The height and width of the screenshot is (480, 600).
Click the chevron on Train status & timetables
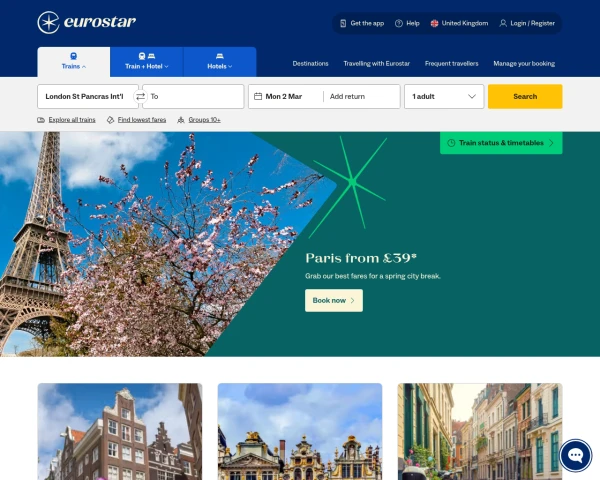point(551,143)
